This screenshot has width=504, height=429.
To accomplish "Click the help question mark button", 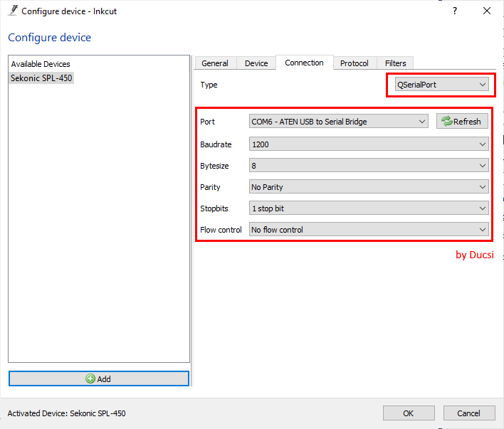I will 455,11.
